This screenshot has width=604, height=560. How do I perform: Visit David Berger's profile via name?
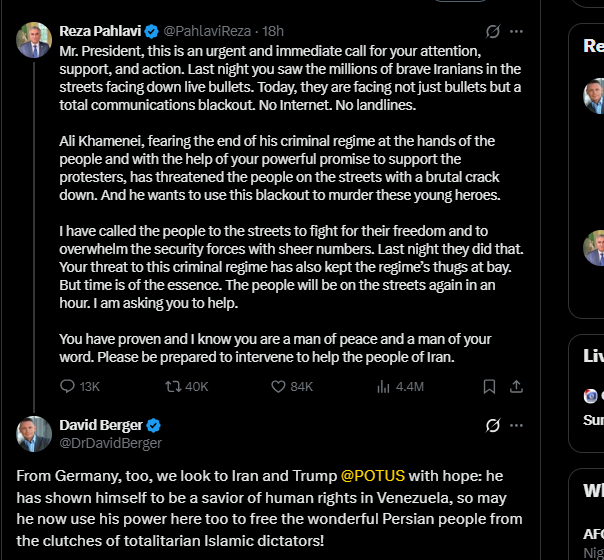[101, 425]
